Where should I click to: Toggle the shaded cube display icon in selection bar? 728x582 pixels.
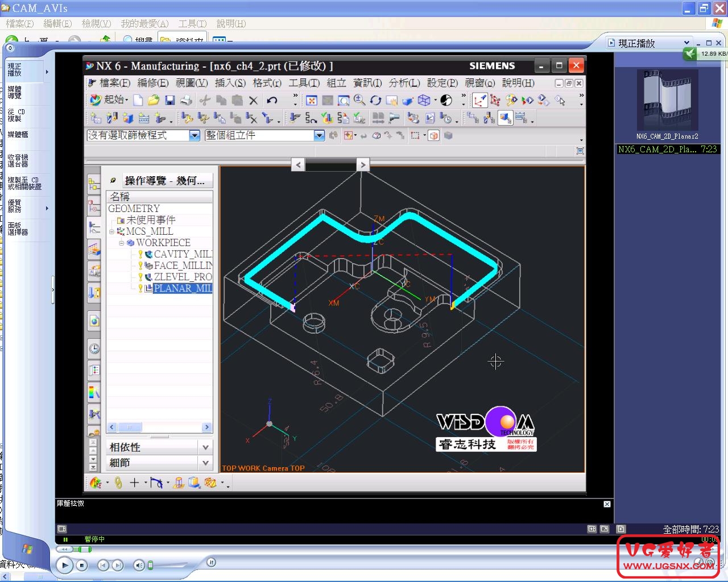pyautogui.click(x=448, y=135)
